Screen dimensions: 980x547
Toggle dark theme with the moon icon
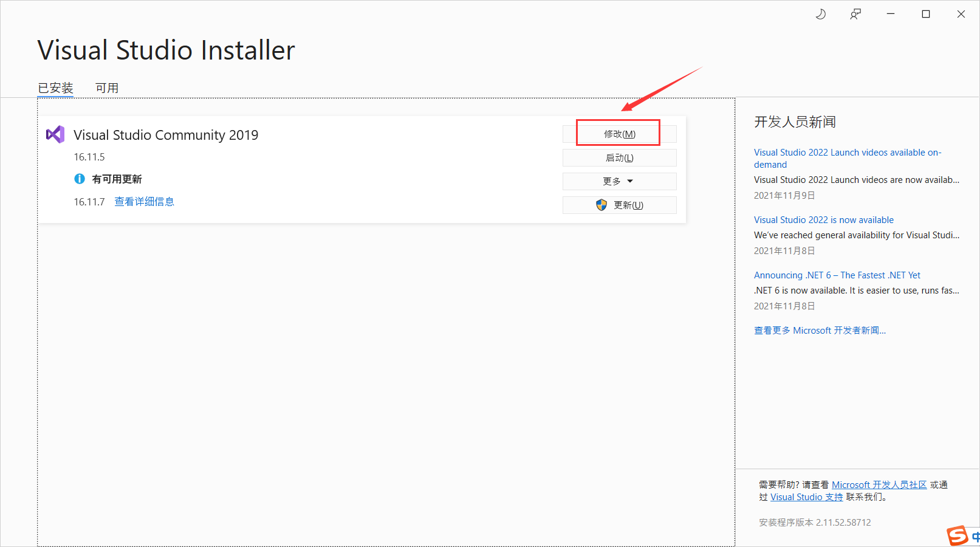[x=820, y=13]
